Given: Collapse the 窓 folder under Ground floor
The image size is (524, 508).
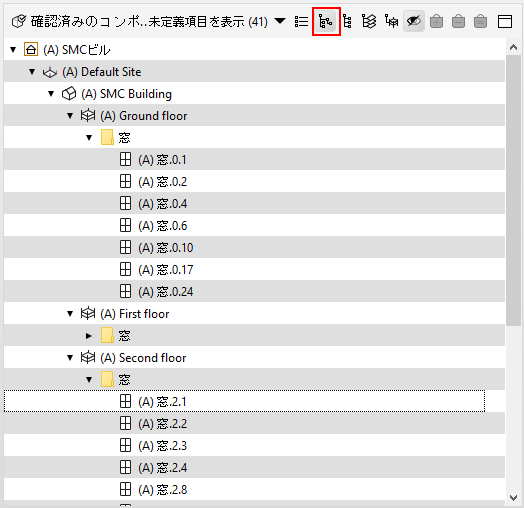Looking at the screenshot, I should pyautogui.click(x=89, y=138).
